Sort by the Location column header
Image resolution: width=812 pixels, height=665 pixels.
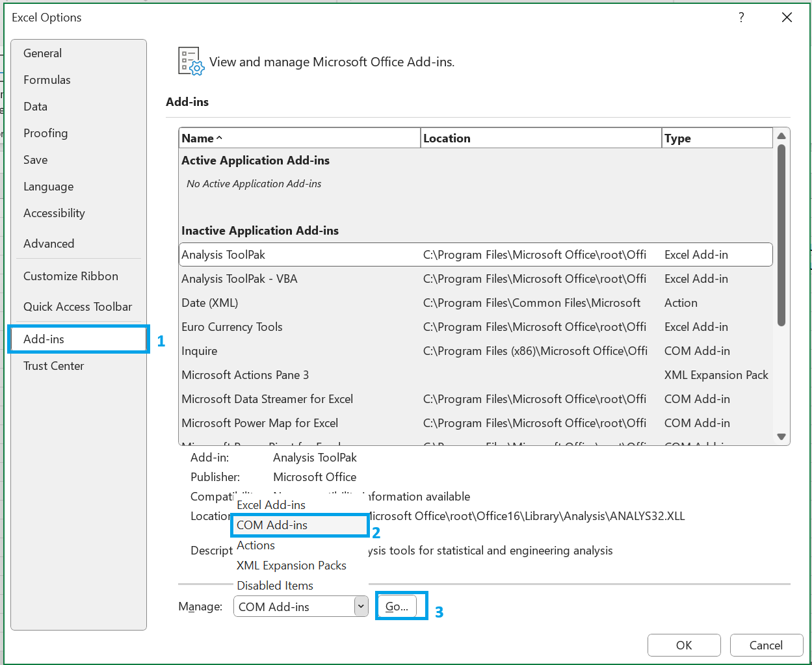pos(541,138)
